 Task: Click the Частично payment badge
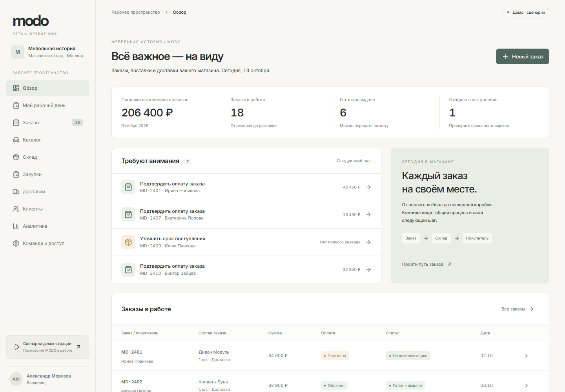pyautogui.click(x=335, y=356)
